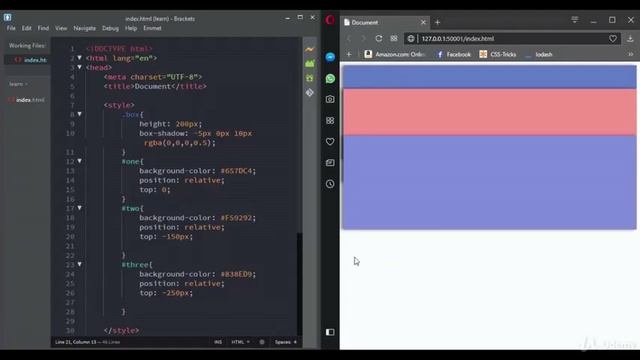Add page to bookmarks with heart icon
This screenshot has height=360, width=640.
pos(613,38)
